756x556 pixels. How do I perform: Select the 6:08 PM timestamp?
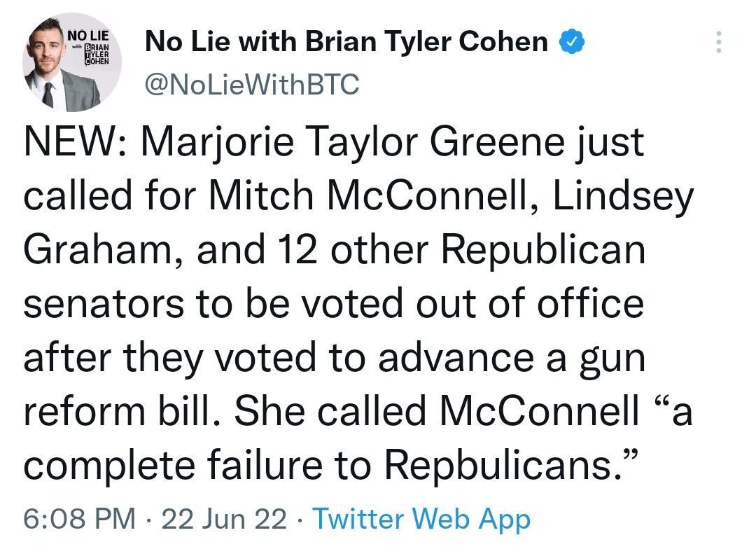pyautogui.click(x=78, y=519)
